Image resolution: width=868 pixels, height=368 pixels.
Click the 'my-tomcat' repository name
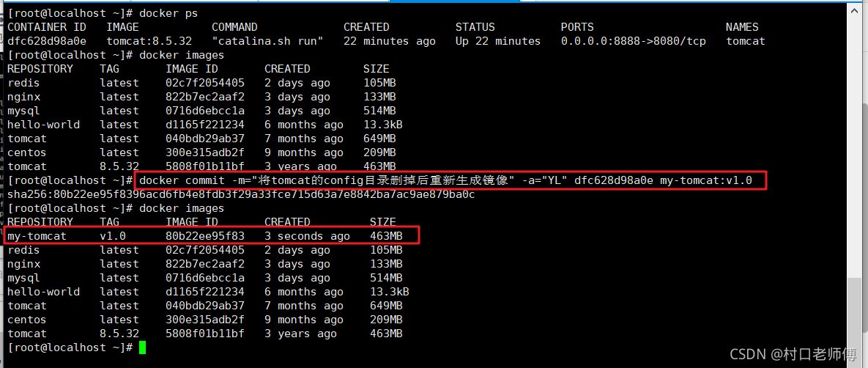37,236
